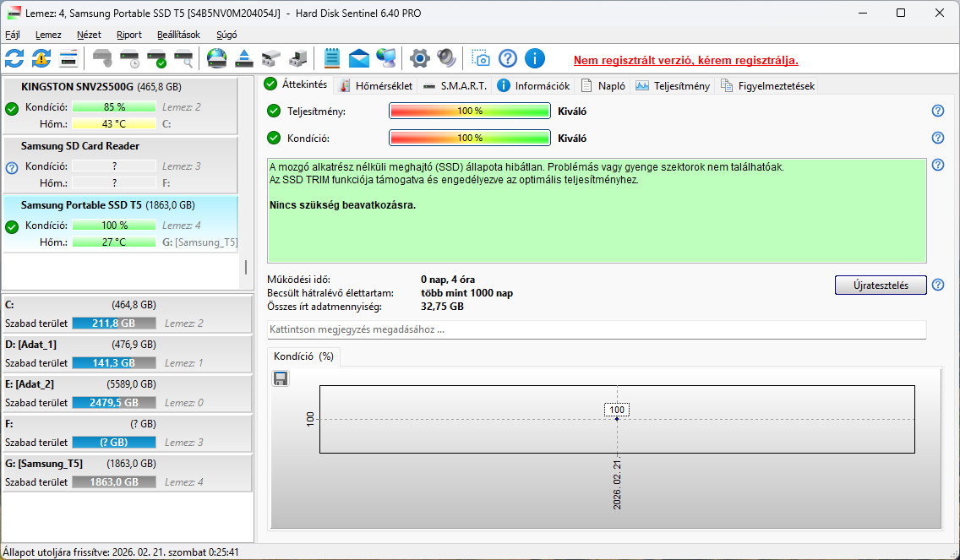
Task: Click the comment field Kattintson megjegyzés megadásához
Action: pos(597,329)
